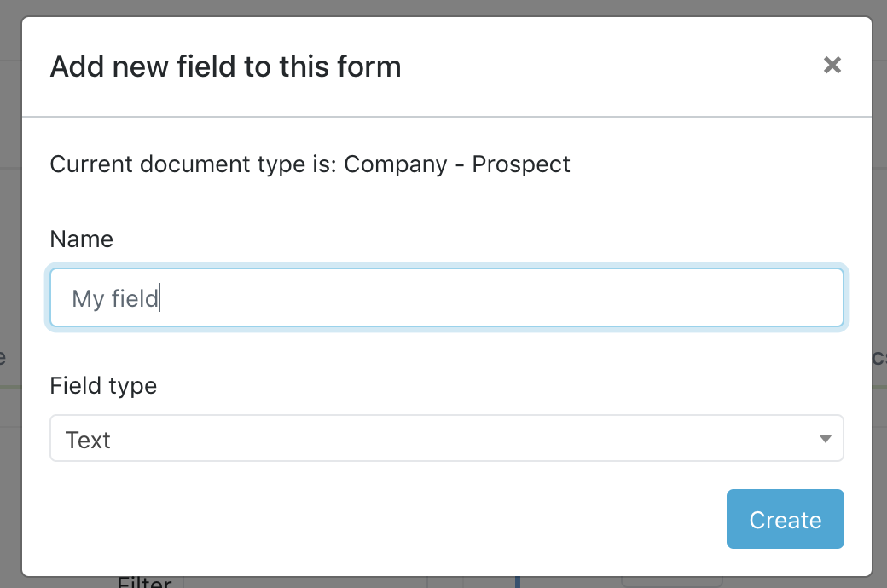Click the Name label
This screenshot has height=588, width=887.
click(x=81, y=239)
